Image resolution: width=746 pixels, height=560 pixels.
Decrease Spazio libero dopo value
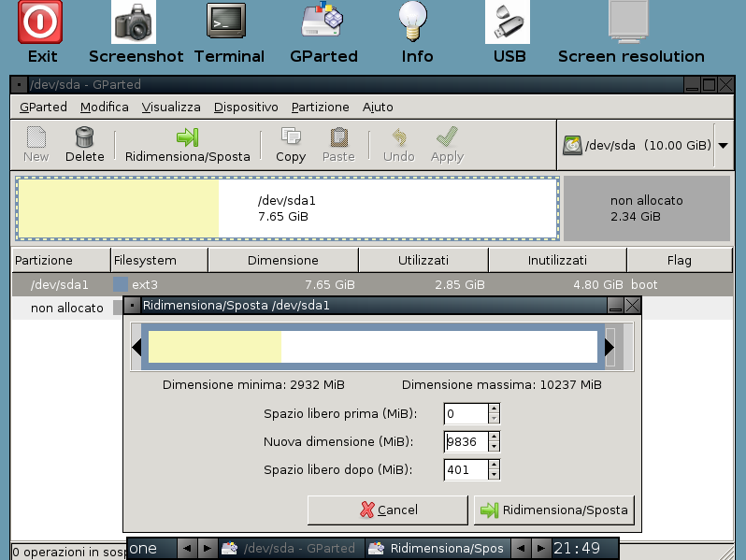(x=494, y=475)
